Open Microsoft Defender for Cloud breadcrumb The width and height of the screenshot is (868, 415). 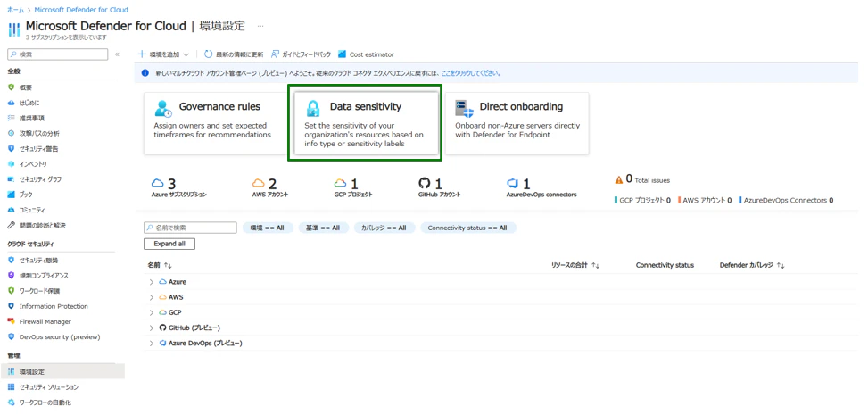click(x=81, y=10)
